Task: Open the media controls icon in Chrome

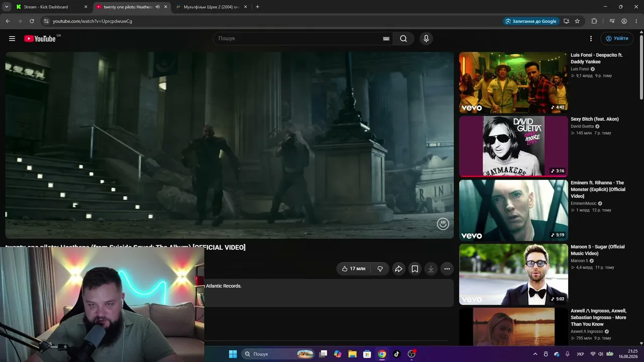Action: 612,21
